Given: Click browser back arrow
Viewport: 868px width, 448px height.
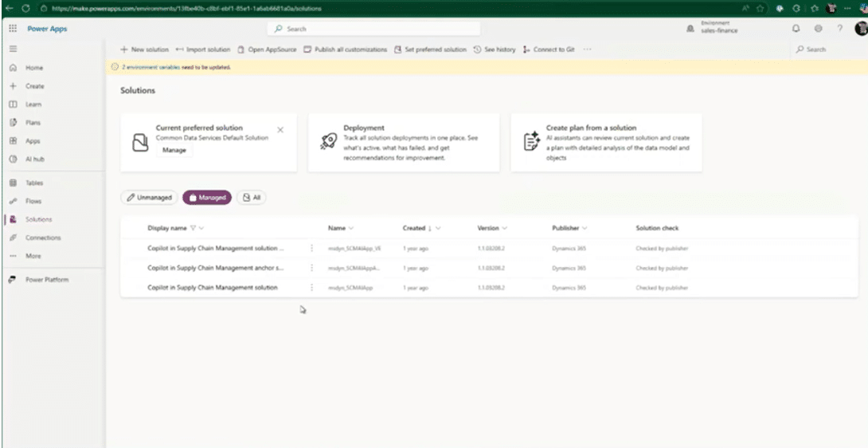Looking at the screenshot, I should pos(9,8).
